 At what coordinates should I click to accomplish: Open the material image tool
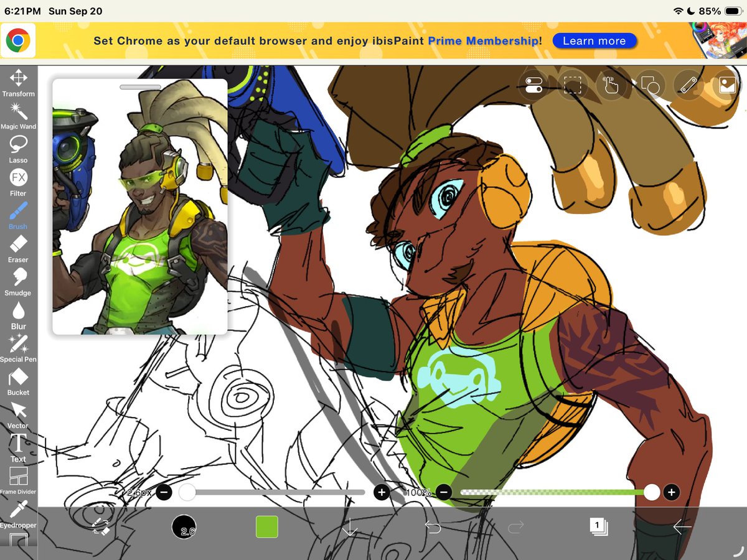727,85
